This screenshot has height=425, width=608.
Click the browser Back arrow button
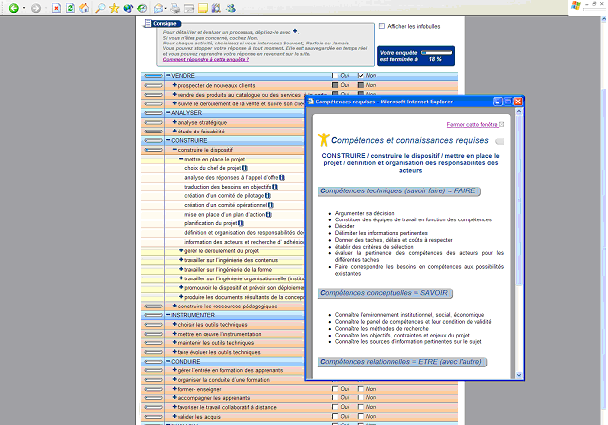(x=12, y=8)
